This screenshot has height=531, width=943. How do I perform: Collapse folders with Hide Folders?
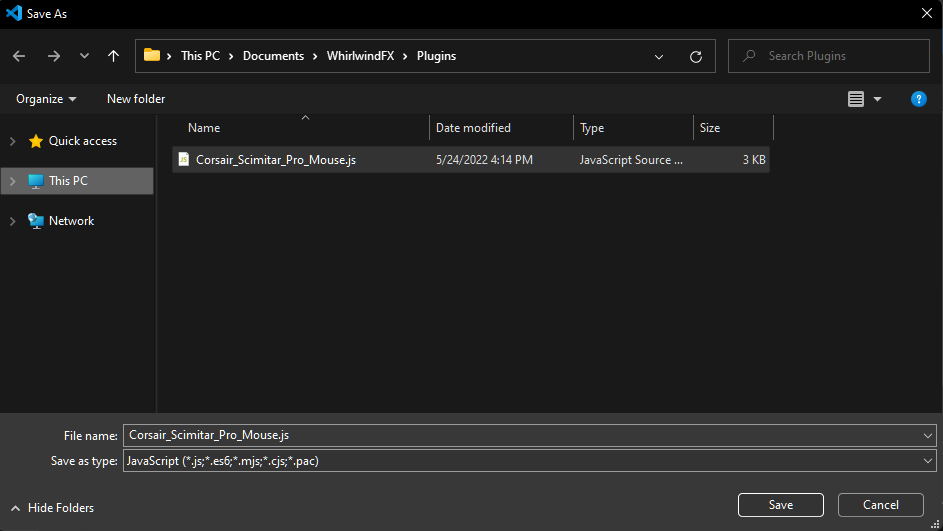click(x=52, y=508)
